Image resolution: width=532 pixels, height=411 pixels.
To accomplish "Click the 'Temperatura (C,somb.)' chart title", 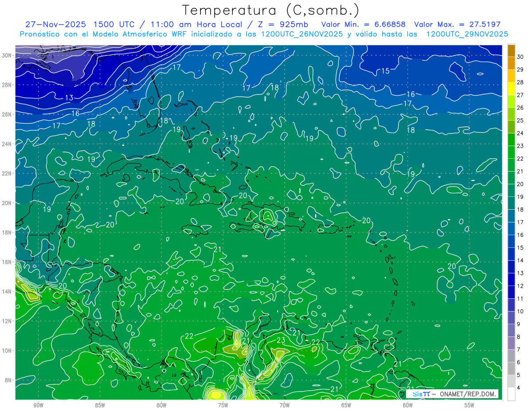I will tap(271, 10).
